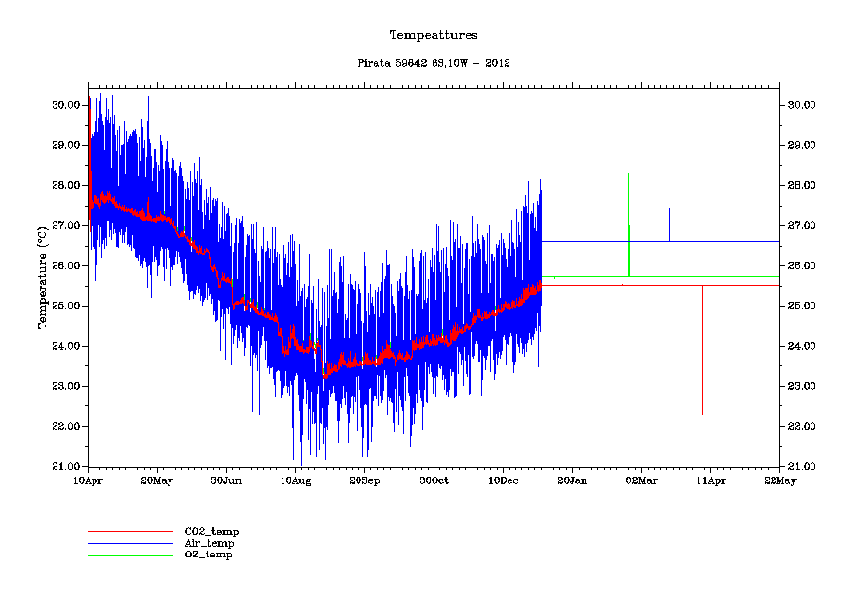
Task: Select the rotated "Temperature (°C)" axis label
Action: [x=42, y=279]
